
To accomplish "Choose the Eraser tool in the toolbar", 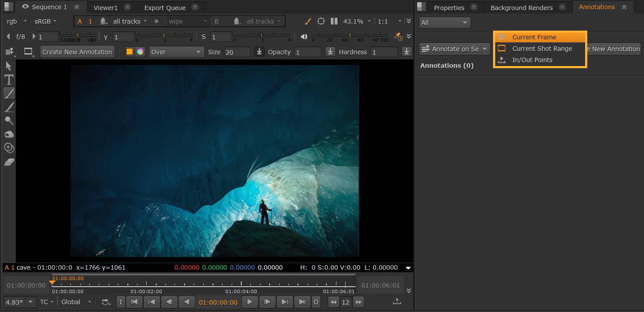I will click(x=9, y=162).
